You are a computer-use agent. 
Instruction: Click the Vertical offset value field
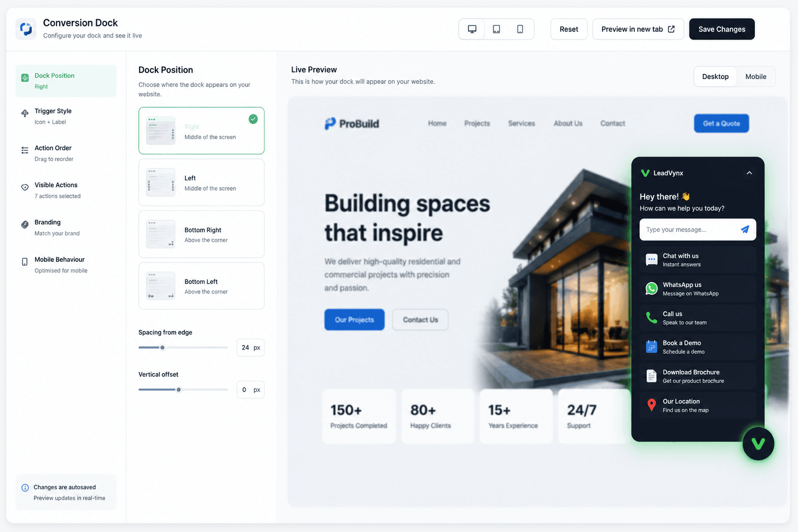coord(251,390)
